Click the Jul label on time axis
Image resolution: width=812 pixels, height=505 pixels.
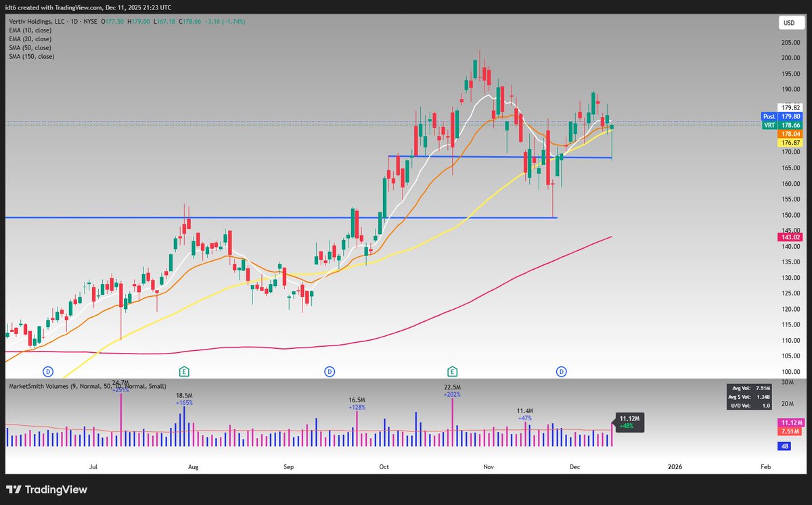tap(93, 467)
